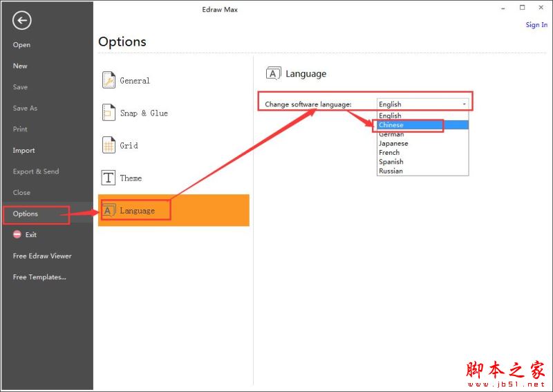Switch to General options category
The image size is (553, 392).
pos(174,80)
